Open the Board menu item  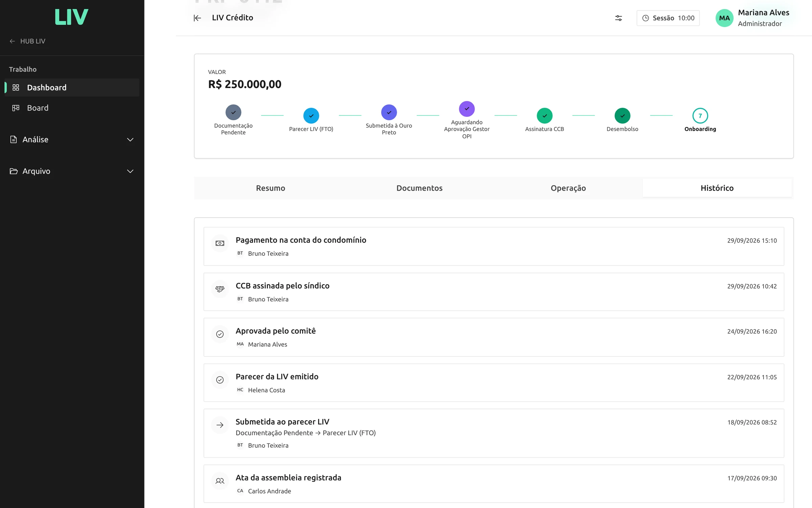[x=72, y=108]
